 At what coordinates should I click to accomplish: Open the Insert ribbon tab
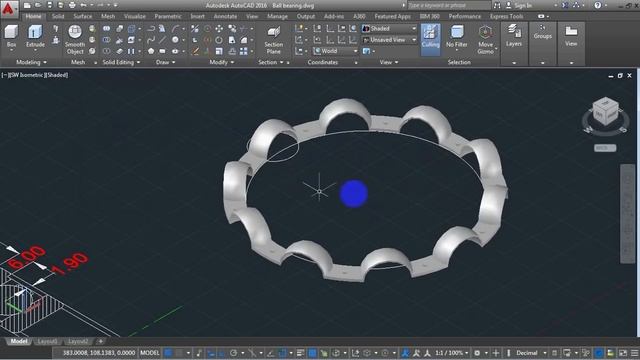198,16
